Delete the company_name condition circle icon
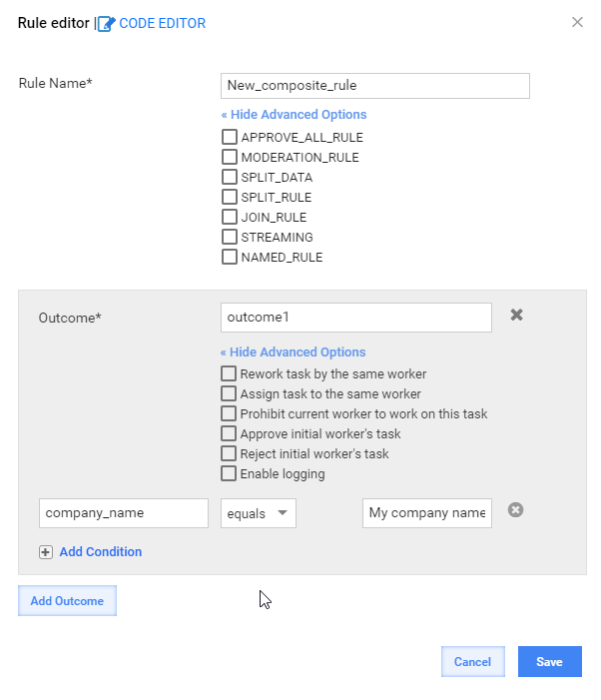The height and width of the screenshot is (700, 601). (515, 510)
